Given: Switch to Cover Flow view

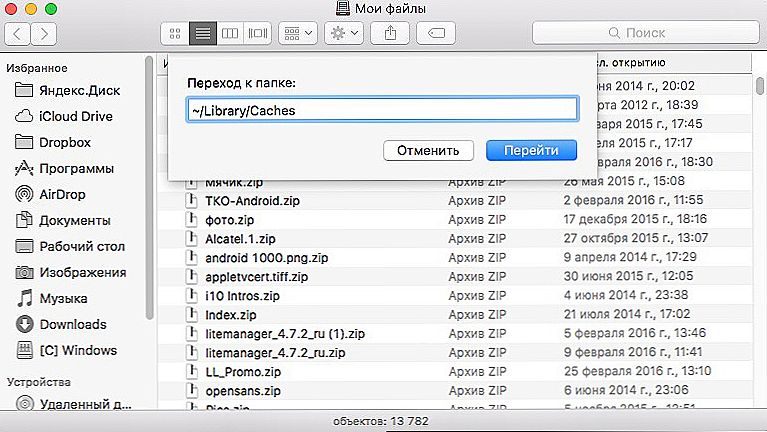Looking at the screenshot, I should (257, 33).
